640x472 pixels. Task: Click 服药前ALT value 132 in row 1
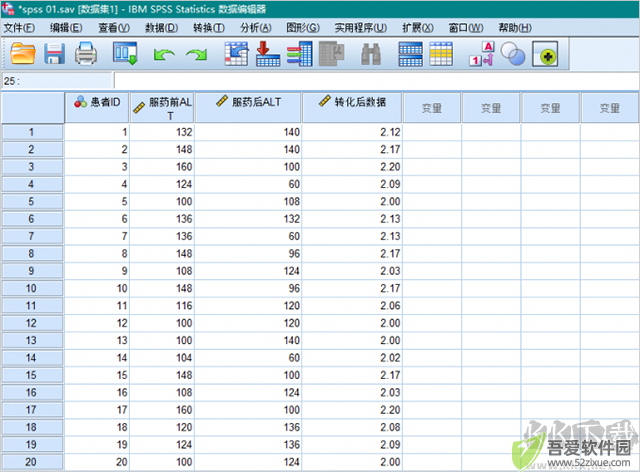[162, 132]
